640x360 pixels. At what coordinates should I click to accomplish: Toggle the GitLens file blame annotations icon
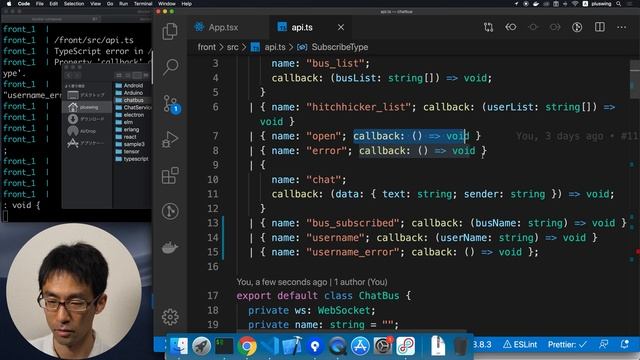(x=577, y=27)
